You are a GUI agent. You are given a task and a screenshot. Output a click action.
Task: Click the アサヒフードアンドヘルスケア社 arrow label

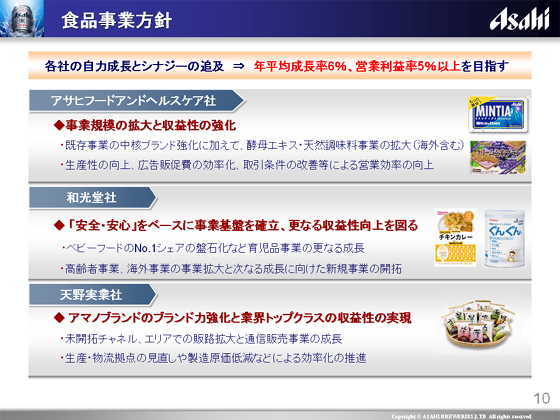click(137, 101)
